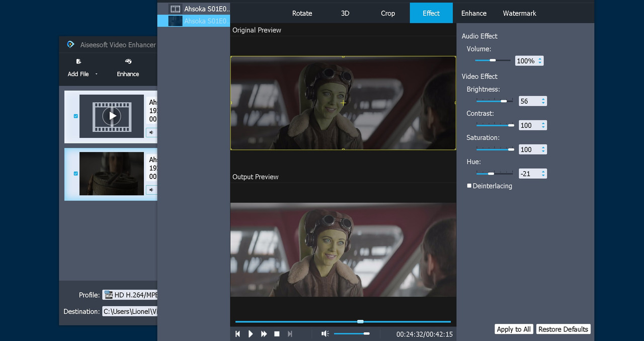Click the Contrast slider
The width and height of the screenshot is (644, 341).
[496, 125]
